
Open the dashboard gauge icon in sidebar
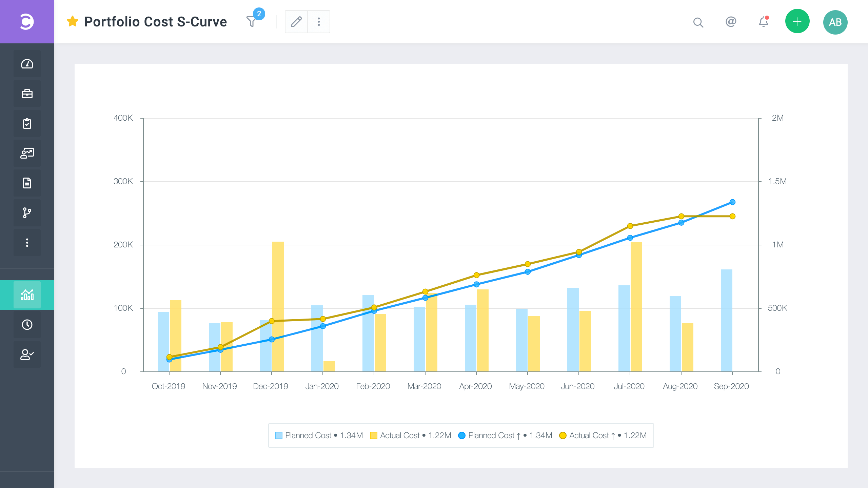coord(27,64)
